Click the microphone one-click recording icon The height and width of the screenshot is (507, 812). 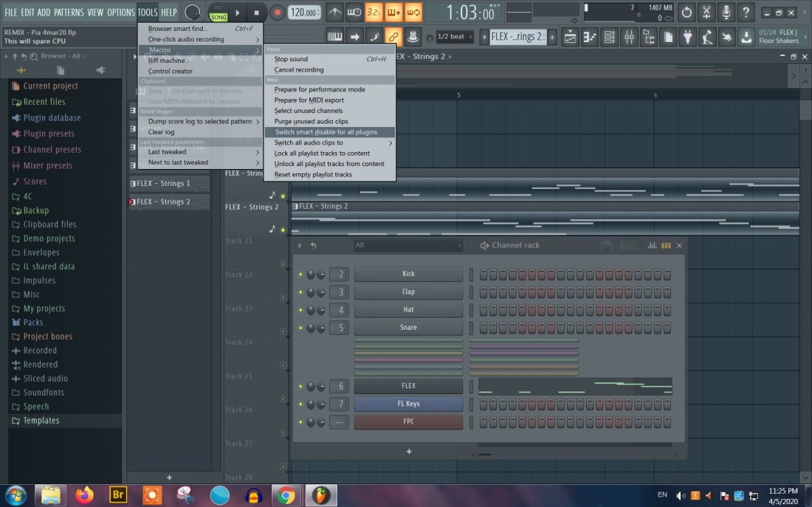point(726,13)
